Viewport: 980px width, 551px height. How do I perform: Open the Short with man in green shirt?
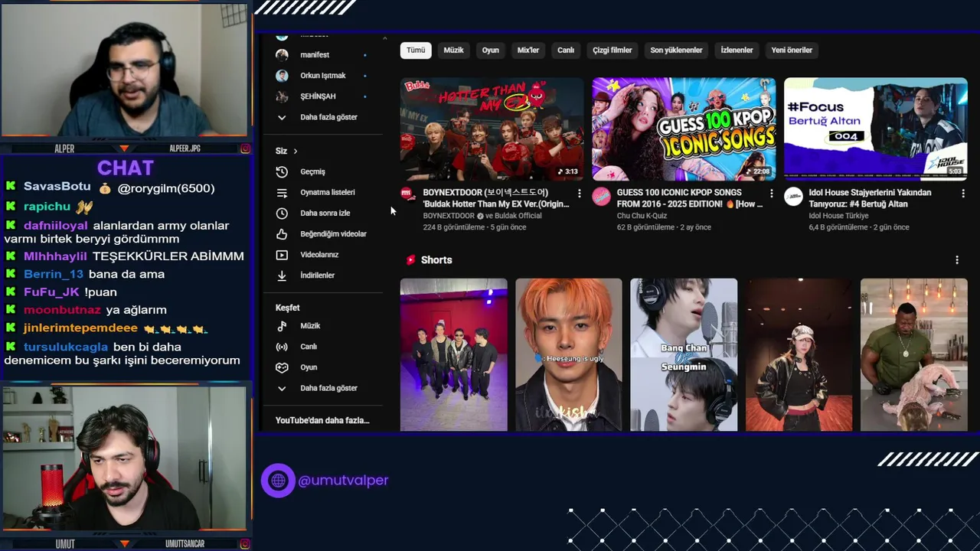914,354
